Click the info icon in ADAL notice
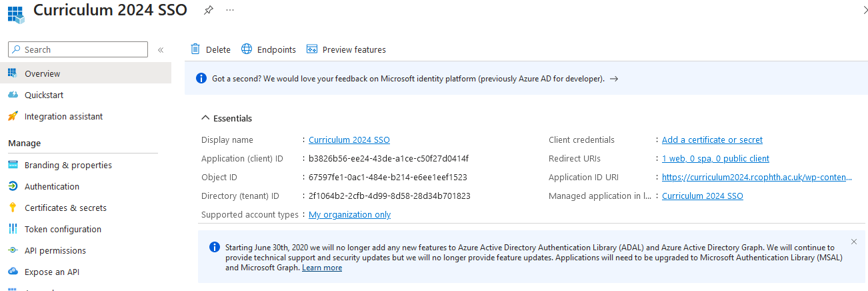The height and width of the screenshot is (291, 868). pos(215,247)
